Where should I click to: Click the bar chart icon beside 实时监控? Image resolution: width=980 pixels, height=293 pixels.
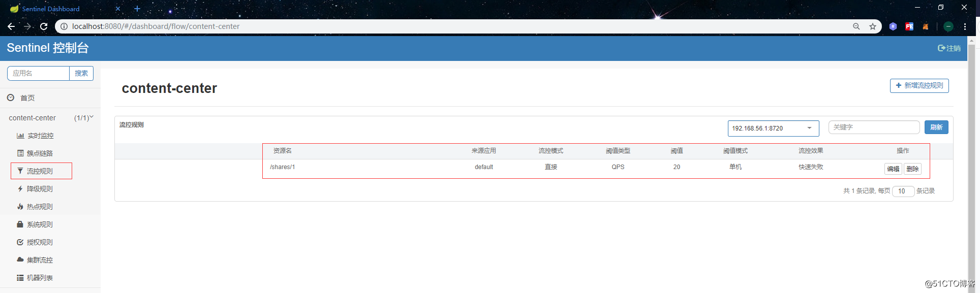(x=20, y=136)
